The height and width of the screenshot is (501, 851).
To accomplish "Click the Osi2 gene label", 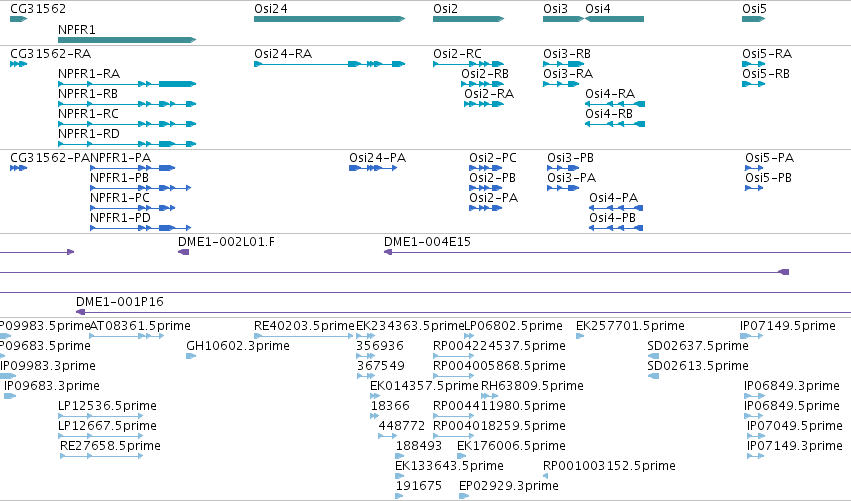I will 445,9.
